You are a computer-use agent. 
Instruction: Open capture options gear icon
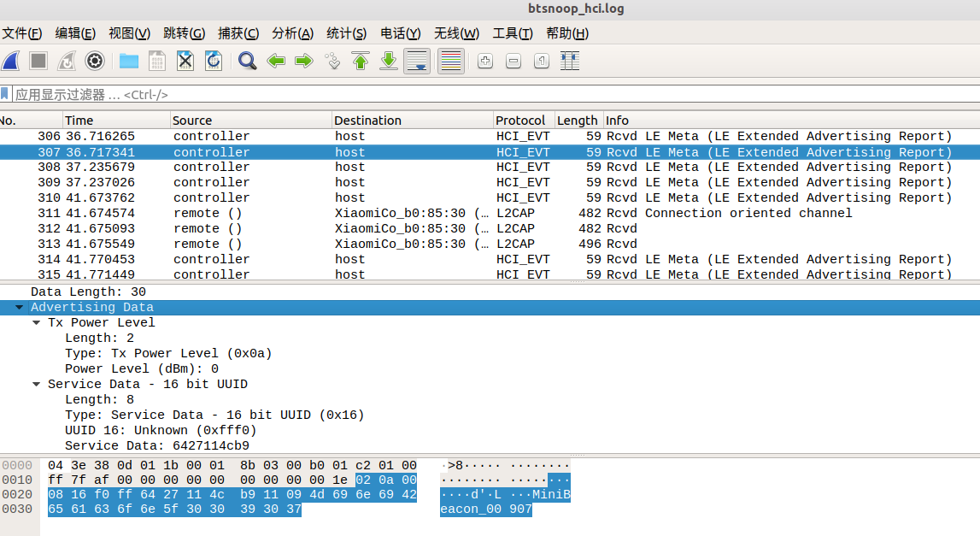point(95,61)
